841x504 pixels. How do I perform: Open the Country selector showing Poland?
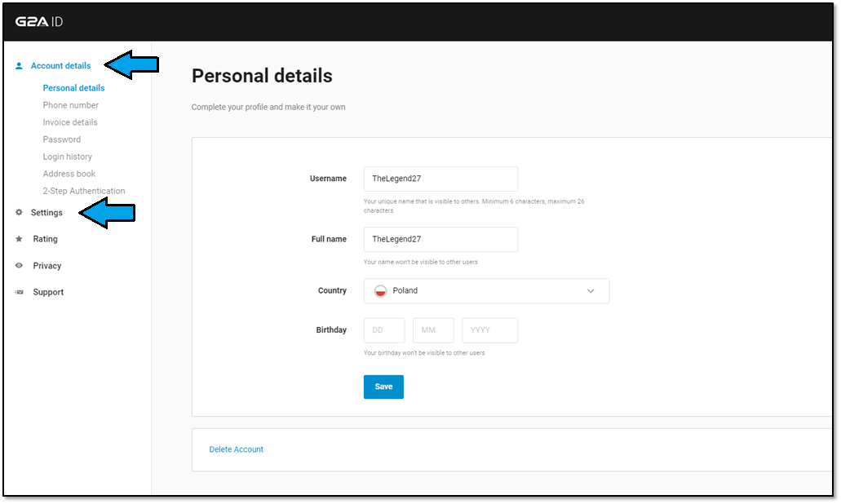coord(486,291)
